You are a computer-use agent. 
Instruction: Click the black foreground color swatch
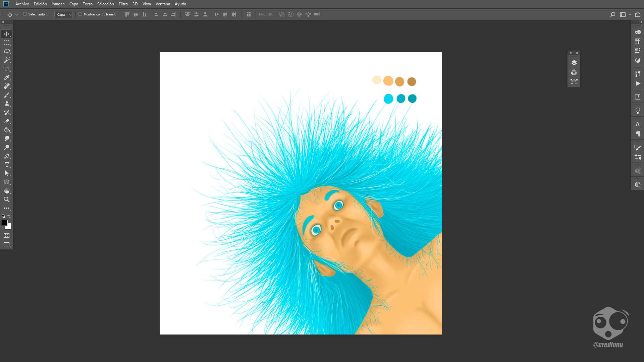[4, 223]
